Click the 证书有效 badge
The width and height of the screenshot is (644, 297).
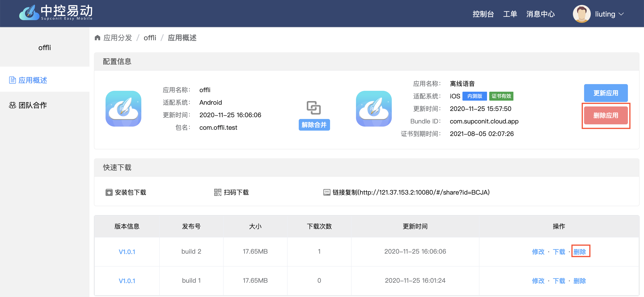coord(501,96)
